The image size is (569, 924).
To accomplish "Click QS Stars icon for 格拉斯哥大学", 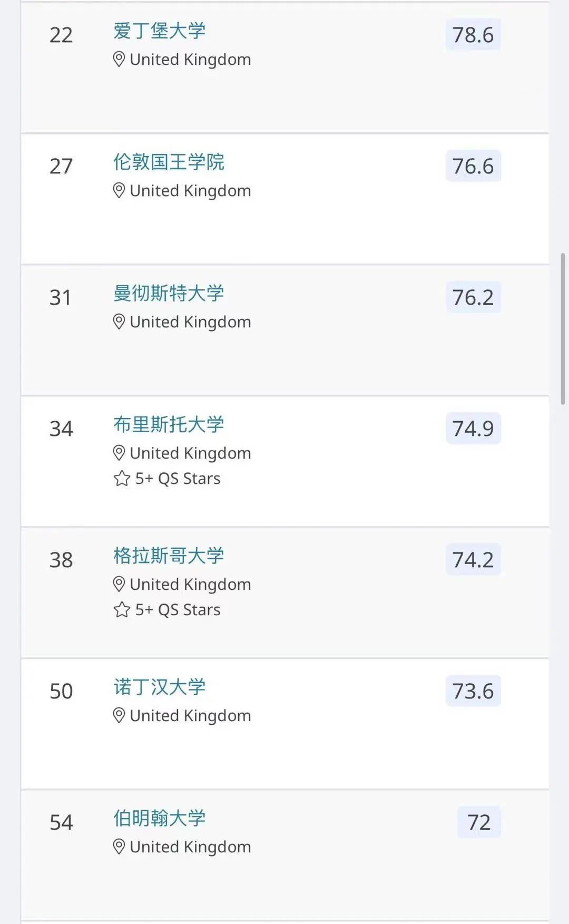I will tap(122, 610).
